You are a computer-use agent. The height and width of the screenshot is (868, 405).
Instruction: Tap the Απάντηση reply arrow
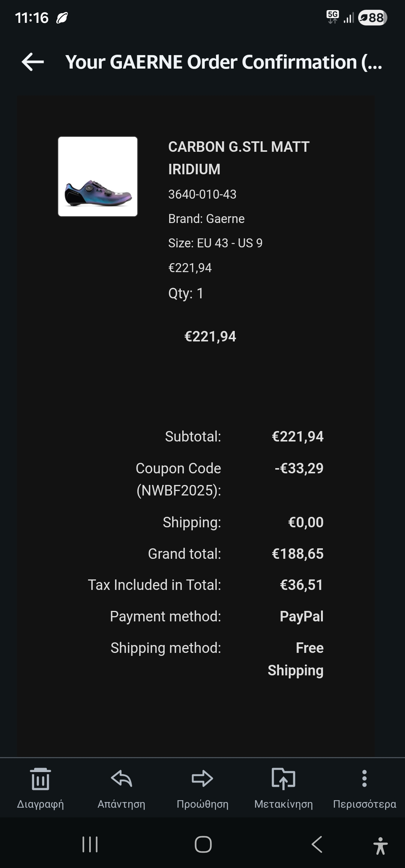(x=121, y=779)
